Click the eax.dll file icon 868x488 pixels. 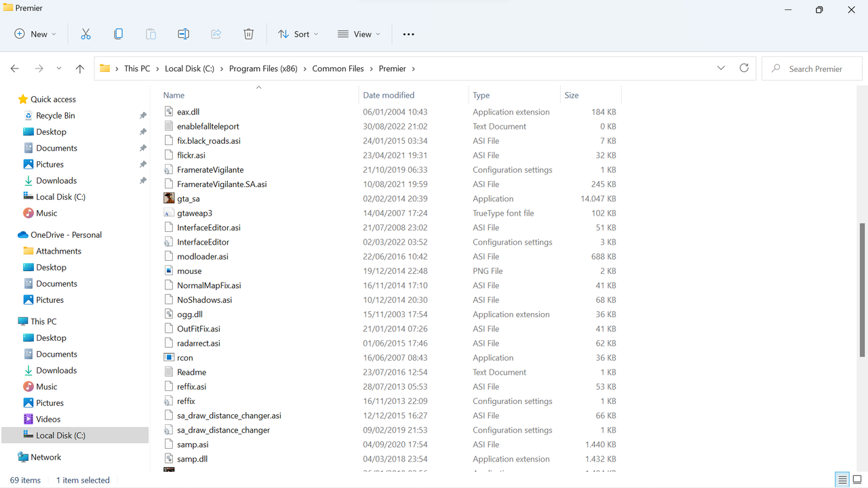point(169,112)
